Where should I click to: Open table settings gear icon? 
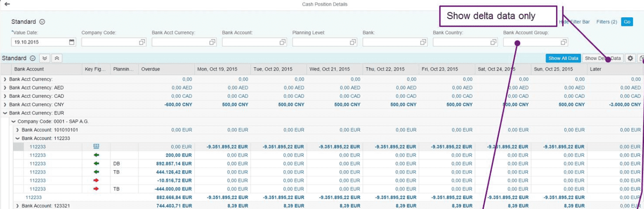630,59
